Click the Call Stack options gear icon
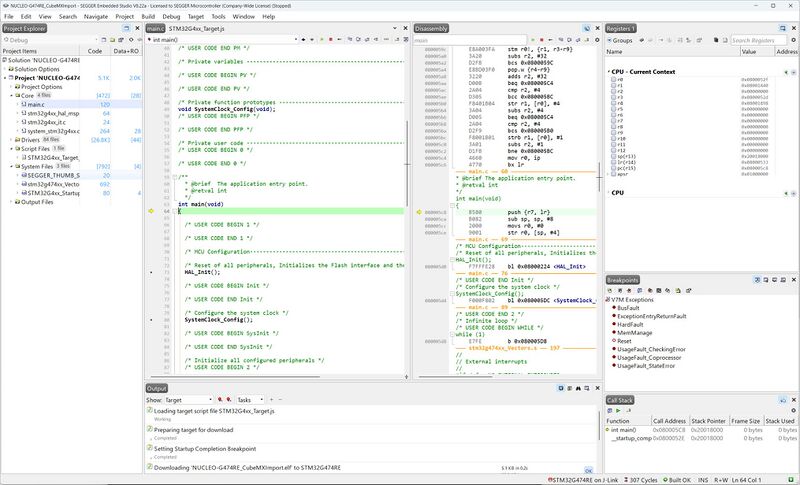Viewport: 800px width, 485px height. pos(793,411)
